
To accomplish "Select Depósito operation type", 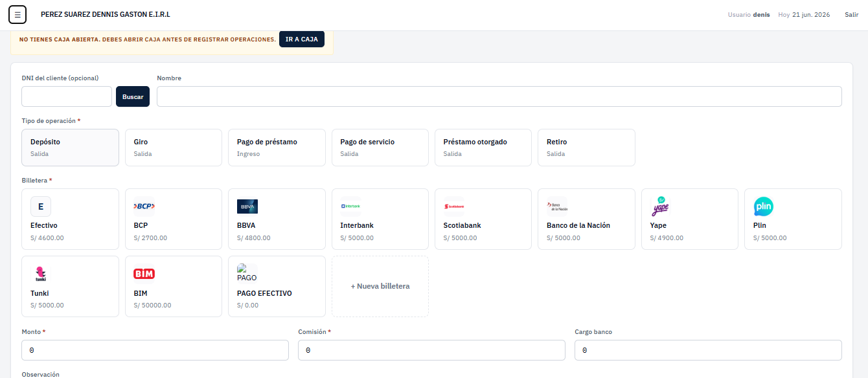I will [x=70, y=148].
